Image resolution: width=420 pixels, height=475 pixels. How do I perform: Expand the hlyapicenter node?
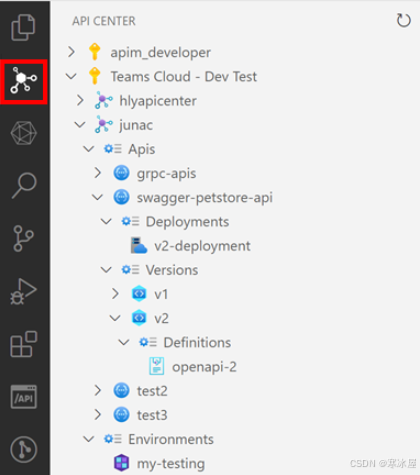pyautogui.click(x=80, y=100)
